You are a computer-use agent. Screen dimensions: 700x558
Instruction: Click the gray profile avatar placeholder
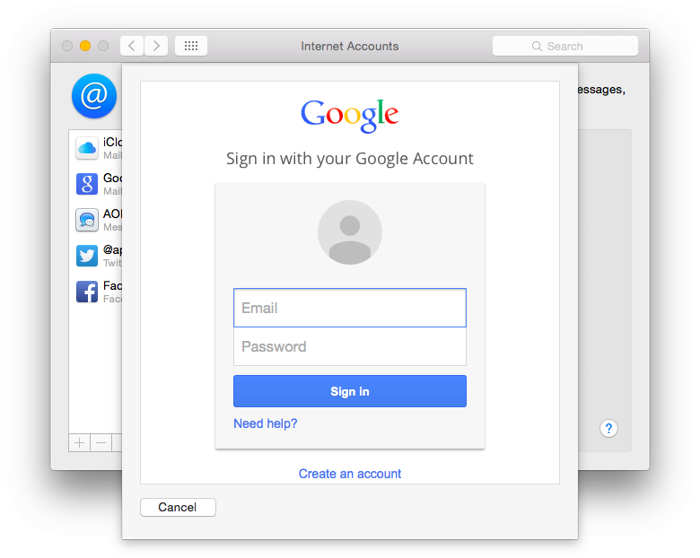click(350, 232)
